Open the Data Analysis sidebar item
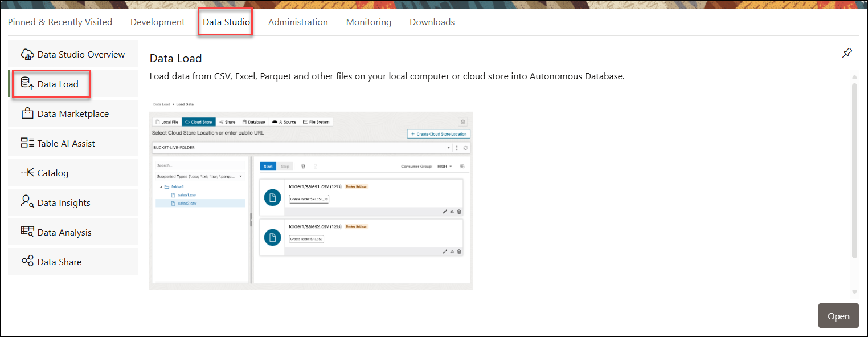Screen dimensions: 868x337 [x=73, y=232]
